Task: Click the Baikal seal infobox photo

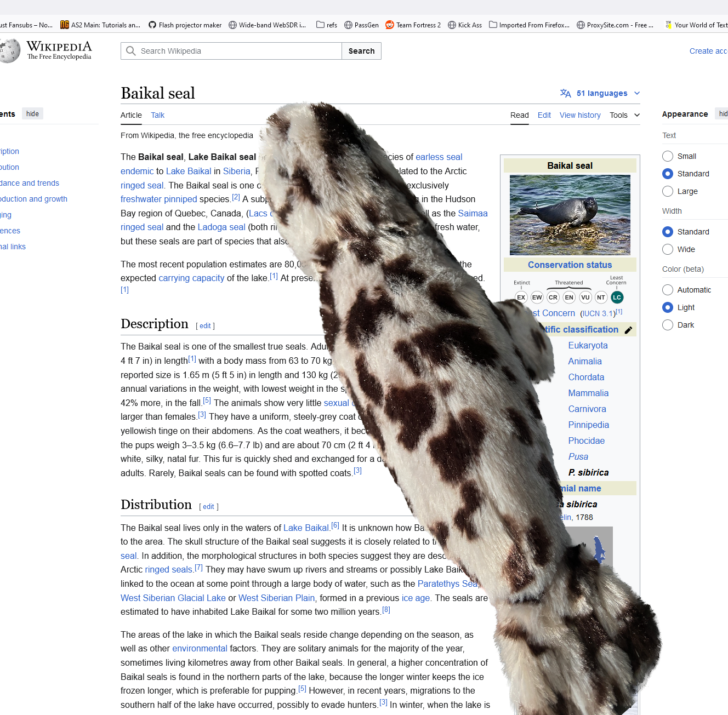Action: point(570,215)
